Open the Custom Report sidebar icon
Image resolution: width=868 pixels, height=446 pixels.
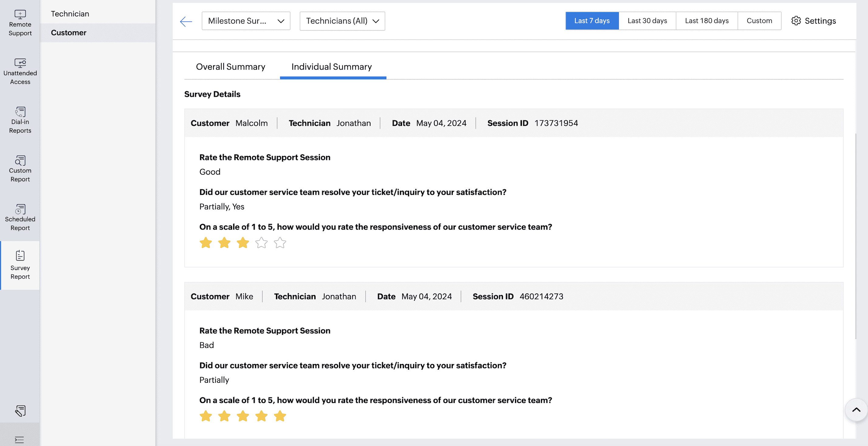[x=20, y=161]
